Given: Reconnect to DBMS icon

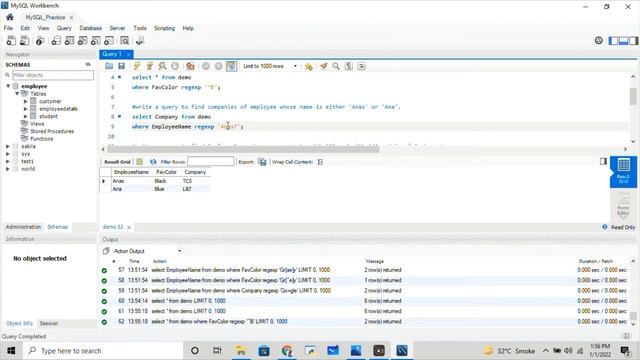Looking at the screenshot, I should [x=140, y=40].
